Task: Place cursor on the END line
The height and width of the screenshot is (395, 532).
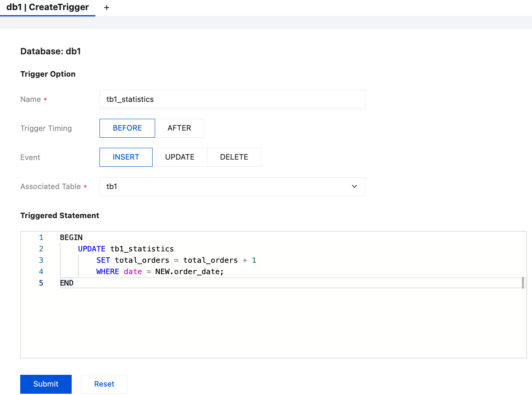Action: [x=67, y=283]
